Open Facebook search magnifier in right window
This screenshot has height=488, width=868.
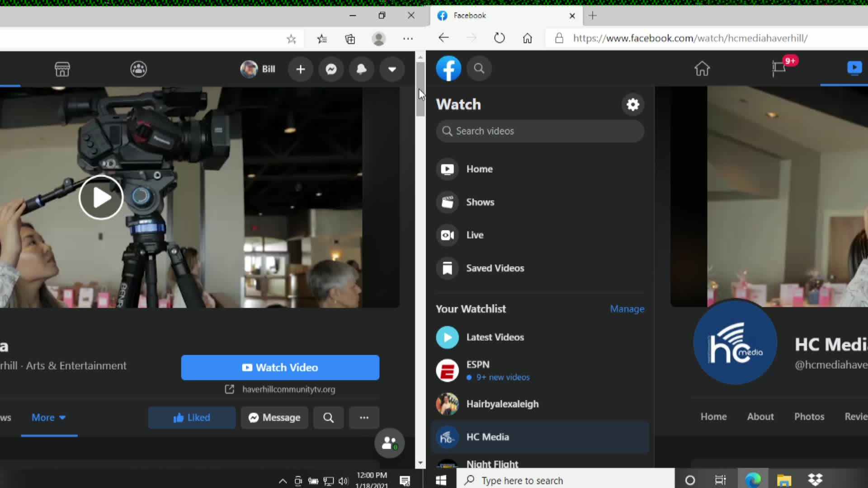pyautogui.click(x=479, y=68)
